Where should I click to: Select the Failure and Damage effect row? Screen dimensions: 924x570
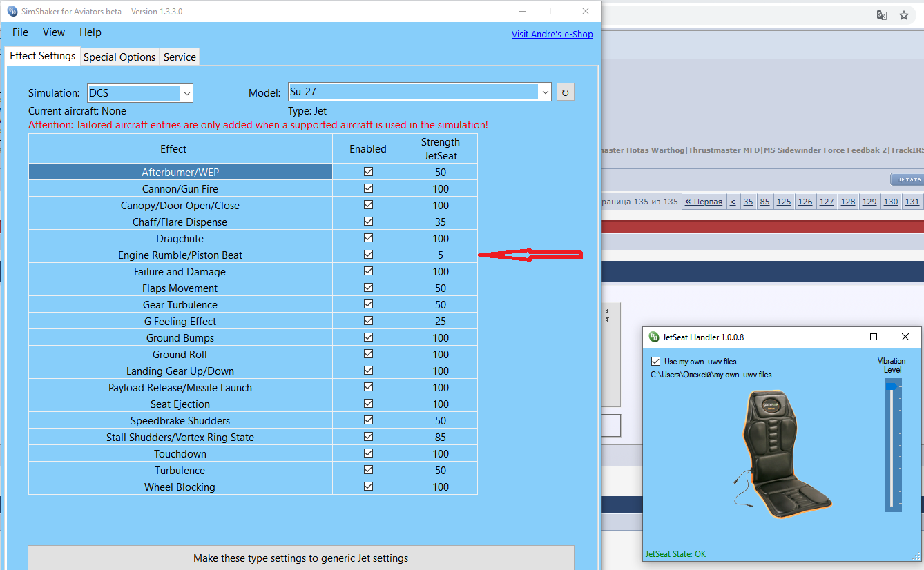(180, 271)
